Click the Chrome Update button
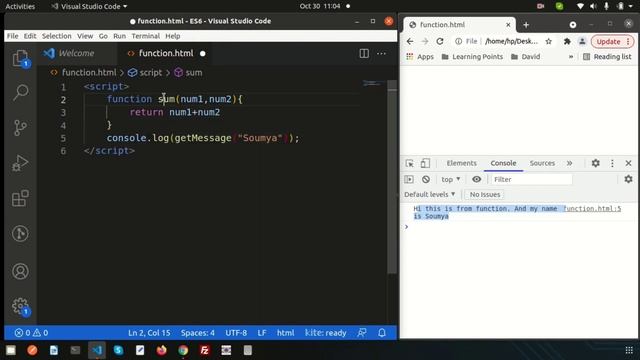 coord(613,41)
